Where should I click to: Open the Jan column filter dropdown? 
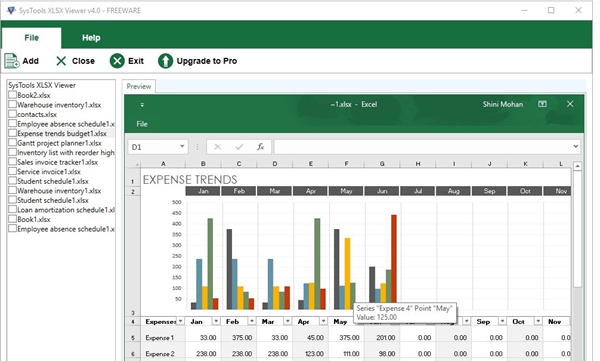[216, 321]
